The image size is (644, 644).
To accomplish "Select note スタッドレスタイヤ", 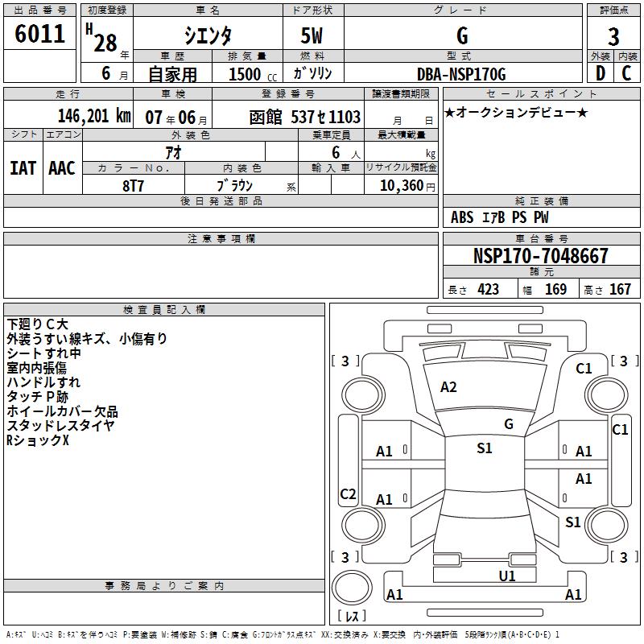I will click(60, 426).
